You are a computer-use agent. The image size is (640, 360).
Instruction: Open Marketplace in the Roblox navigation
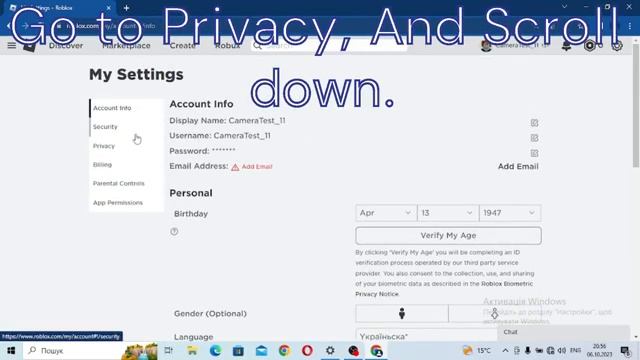pyautogui.click(x=126, y=46)
